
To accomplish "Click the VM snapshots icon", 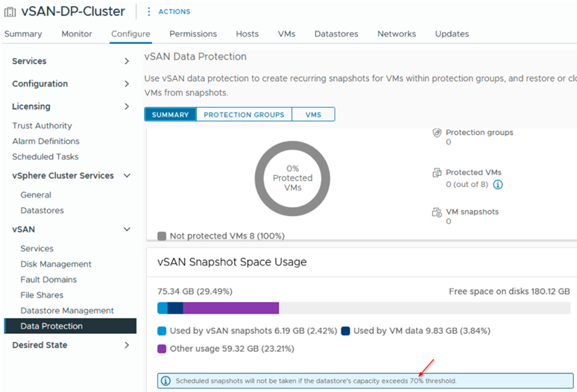I will (437, 212).
